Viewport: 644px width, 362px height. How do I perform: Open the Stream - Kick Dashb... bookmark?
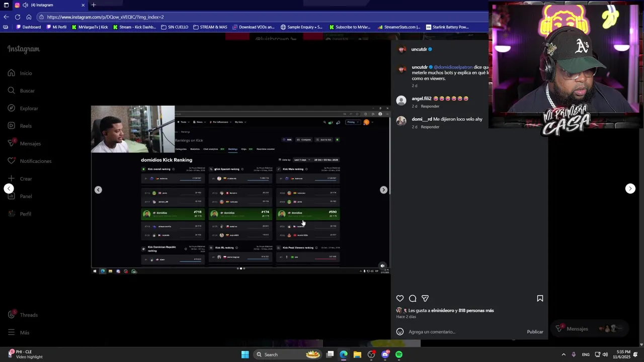134,27
